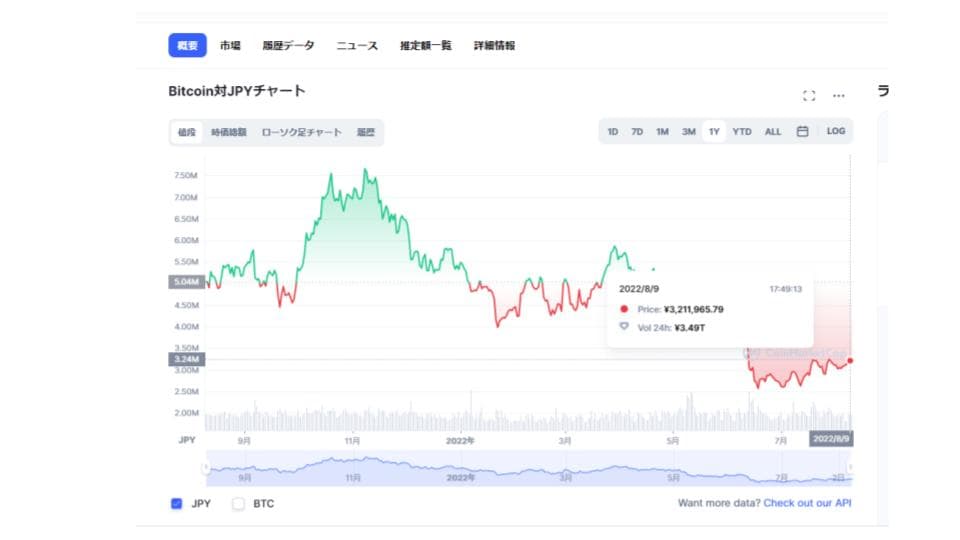Image resolution: width=960 pixels, height=540 pixels.
Task: Click the 2022/8/9 date marker on axis
Action: (830, 439)
